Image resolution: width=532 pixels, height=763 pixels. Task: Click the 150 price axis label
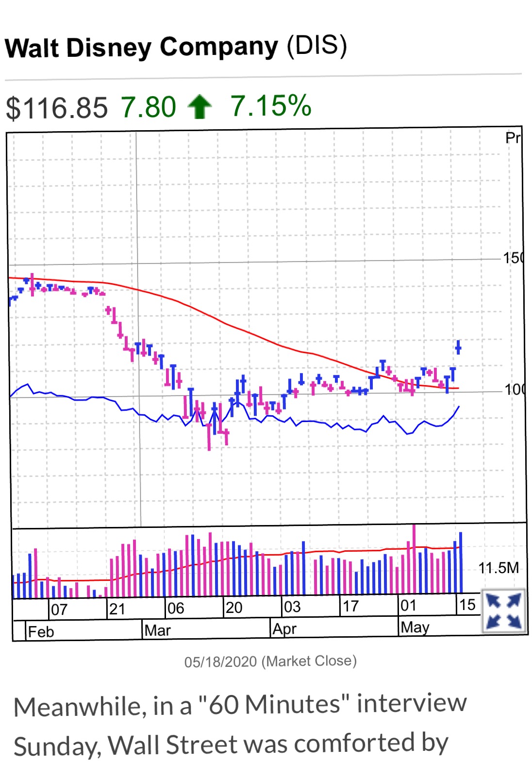(513, 258)
